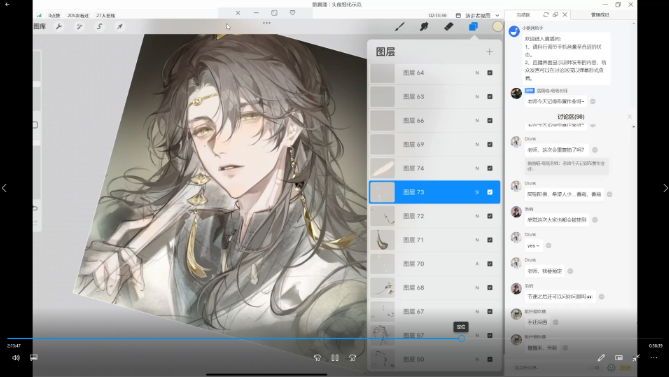
Task: Expand the dropdown beside the timer in header
Action: click(497, 15)
